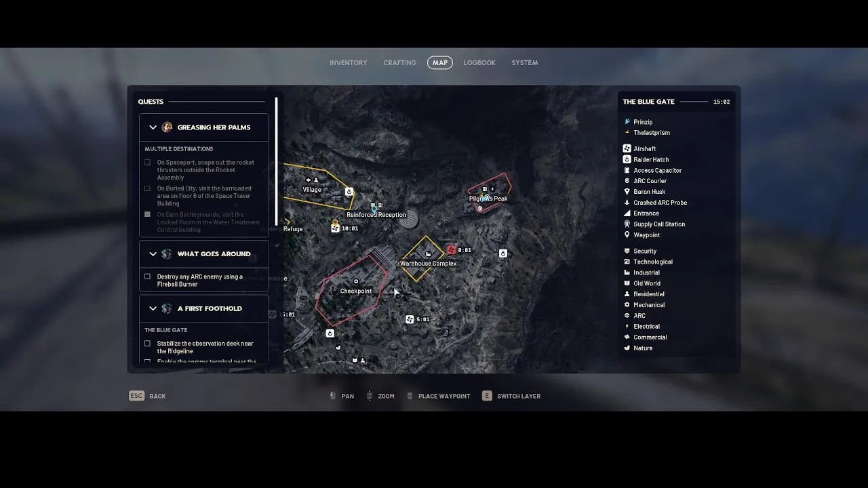868x488 pixels.
Task: Click the yellow waypoint pin on map
Action: point(335,221)
